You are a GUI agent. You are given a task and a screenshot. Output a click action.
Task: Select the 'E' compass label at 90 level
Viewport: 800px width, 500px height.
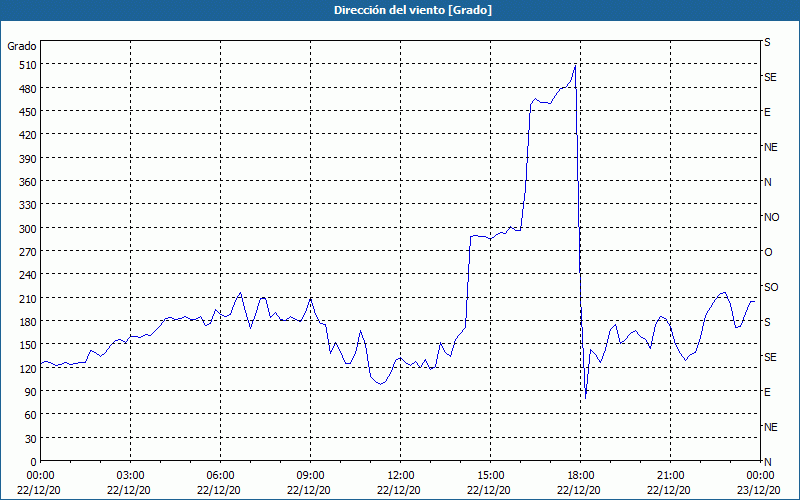coord(767,392)
